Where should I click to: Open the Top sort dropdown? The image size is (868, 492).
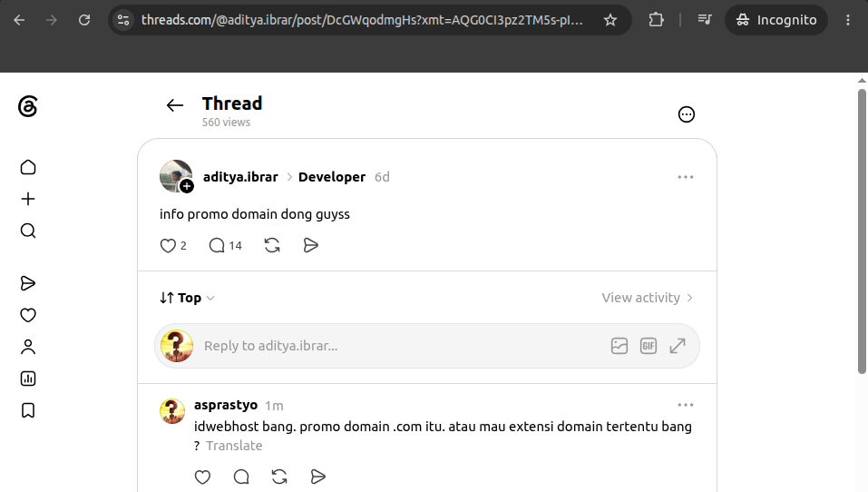187,298
